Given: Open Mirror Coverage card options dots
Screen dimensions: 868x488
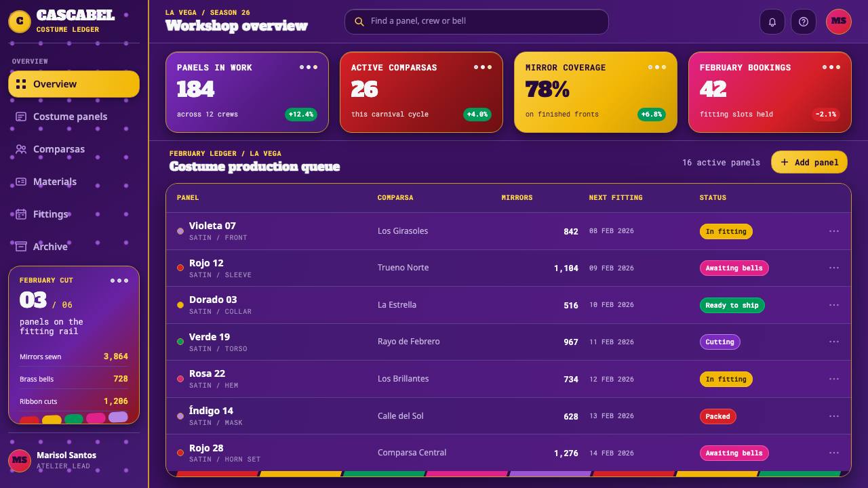Looking at the screenshot, I should click(657, 67).
